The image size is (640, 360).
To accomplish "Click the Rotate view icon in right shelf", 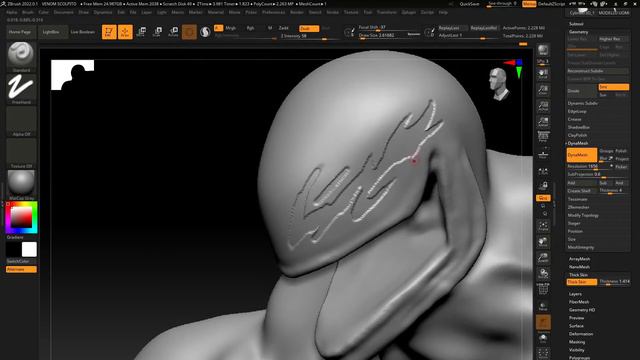I will 543,274.
